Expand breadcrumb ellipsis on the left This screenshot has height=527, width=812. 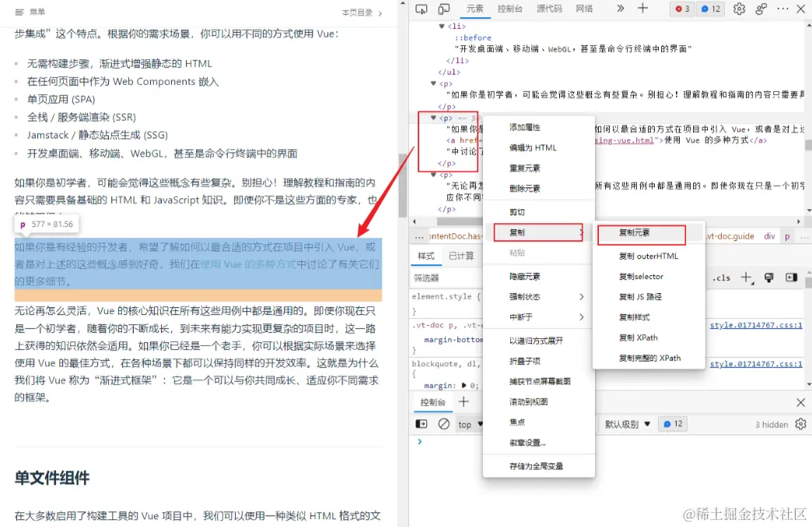tap(419, 236)
